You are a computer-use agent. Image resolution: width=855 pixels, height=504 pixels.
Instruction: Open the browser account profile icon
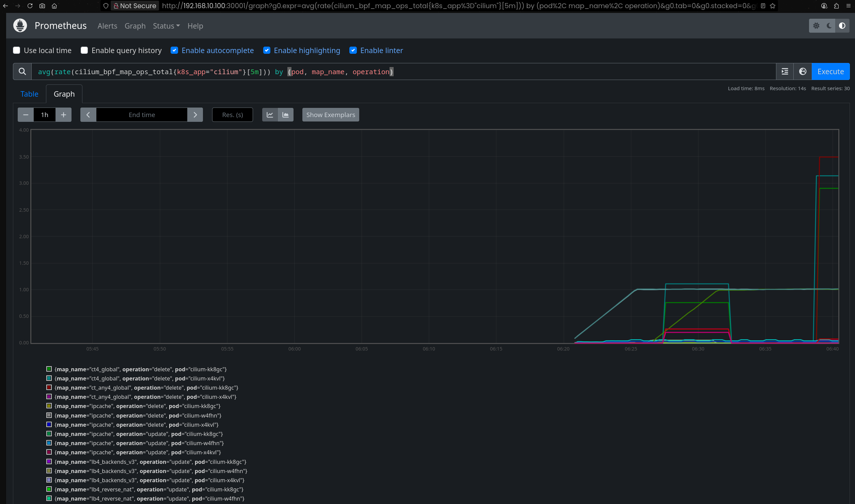pos(824,6)
